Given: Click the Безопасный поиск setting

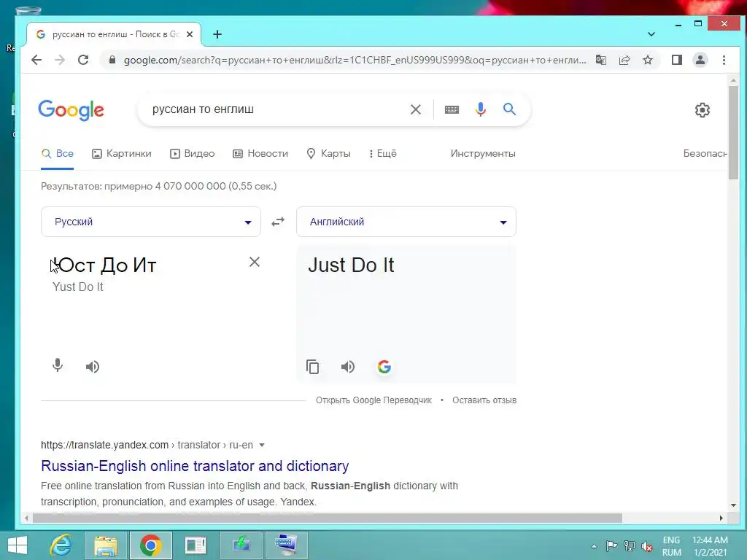Looking at the screenshot, I should 705,153.
